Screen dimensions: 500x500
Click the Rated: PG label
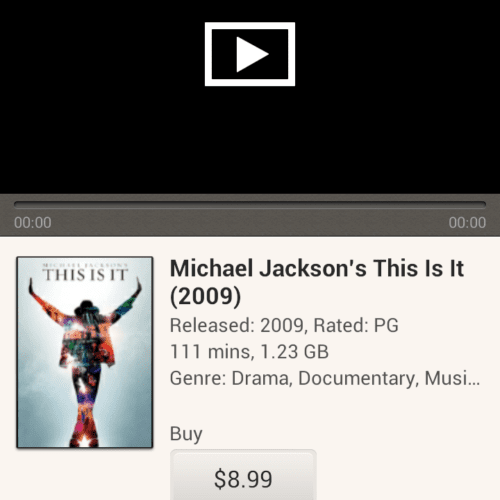[x=356, y=325]
